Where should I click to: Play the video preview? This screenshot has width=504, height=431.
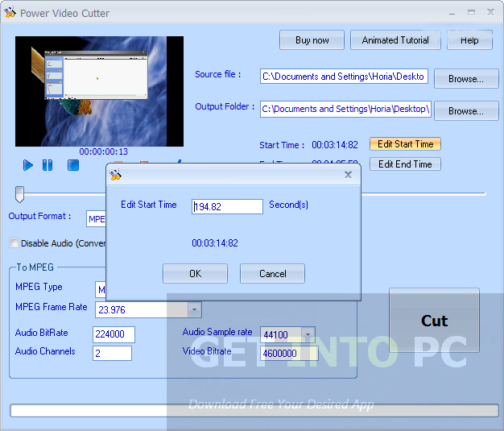pos(28,165)
